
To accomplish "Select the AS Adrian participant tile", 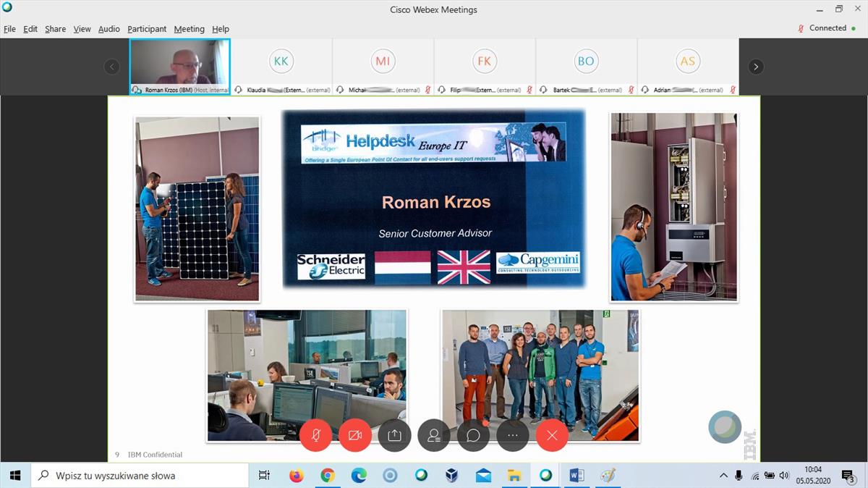I will coord(688,67).
